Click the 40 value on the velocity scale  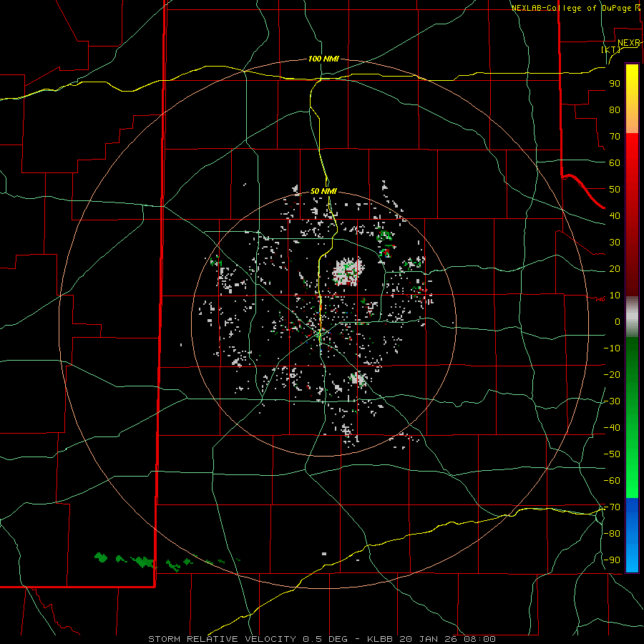(615, 215)
